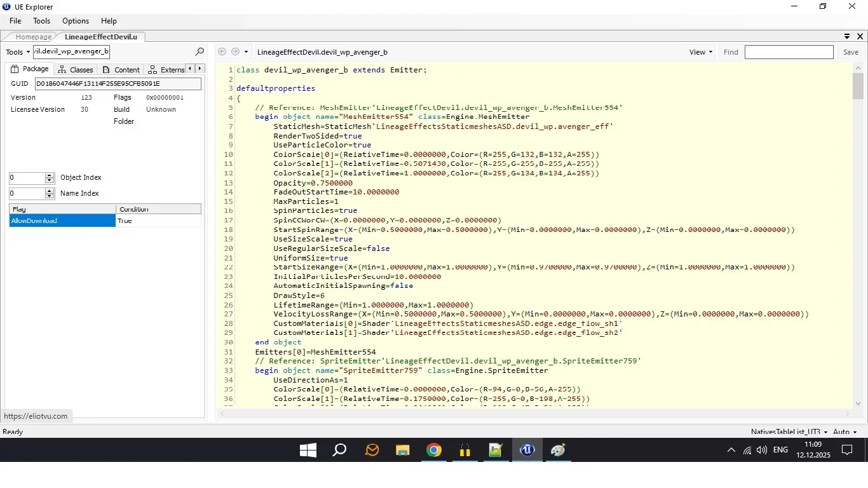This screenshot has height=488, width=868.
Task: Click the code editor scroll up arrow
Action: tap(858, 67)
